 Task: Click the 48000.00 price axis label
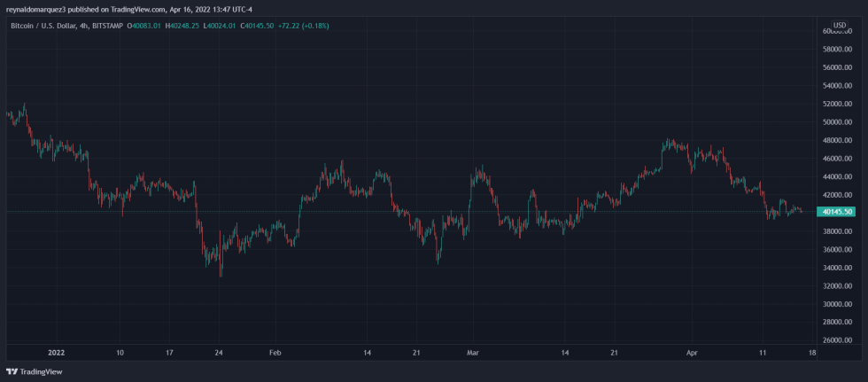839,141
